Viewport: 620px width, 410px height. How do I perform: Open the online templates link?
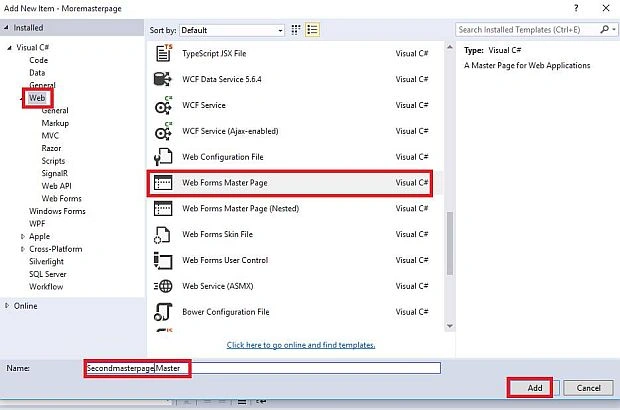click(301, 345)
